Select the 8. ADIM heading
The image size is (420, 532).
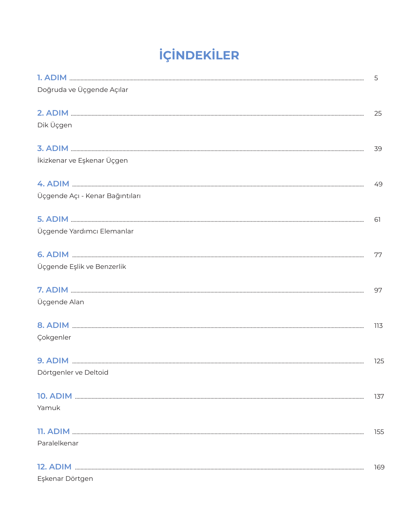[53, 325]
